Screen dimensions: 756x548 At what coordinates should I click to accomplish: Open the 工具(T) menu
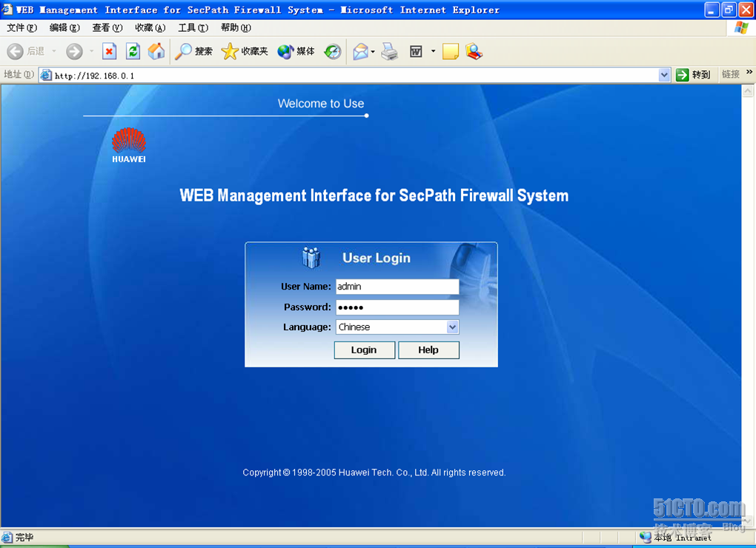point(193,28)
